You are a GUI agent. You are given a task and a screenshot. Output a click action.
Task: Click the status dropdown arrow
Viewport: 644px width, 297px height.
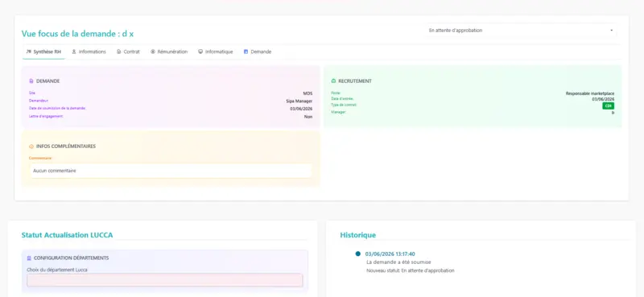(x=611, y=31)
